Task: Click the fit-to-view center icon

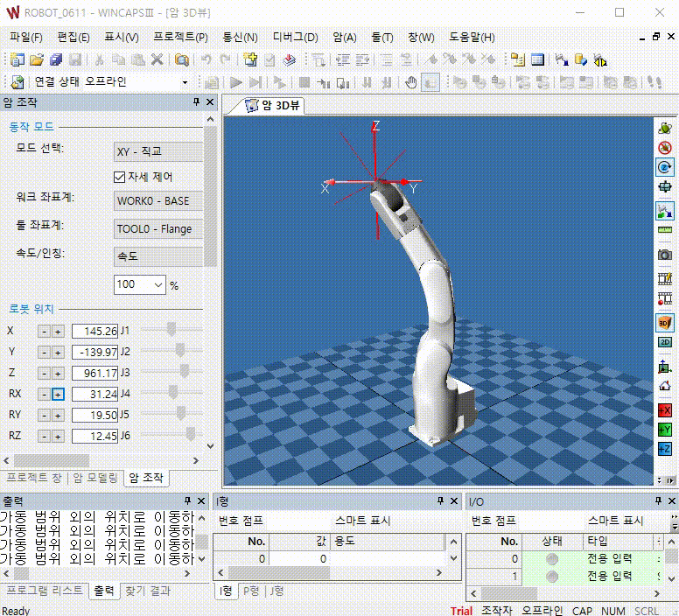Action: [665, 187]
